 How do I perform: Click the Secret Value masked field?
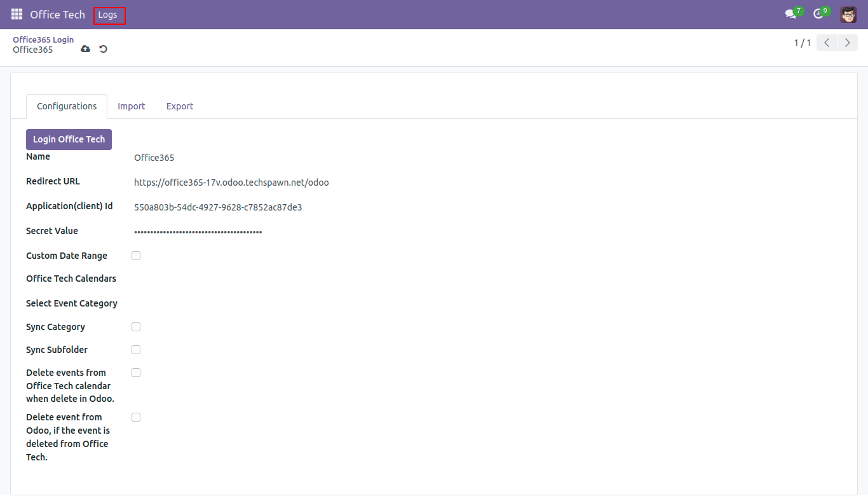coord(198,232)
